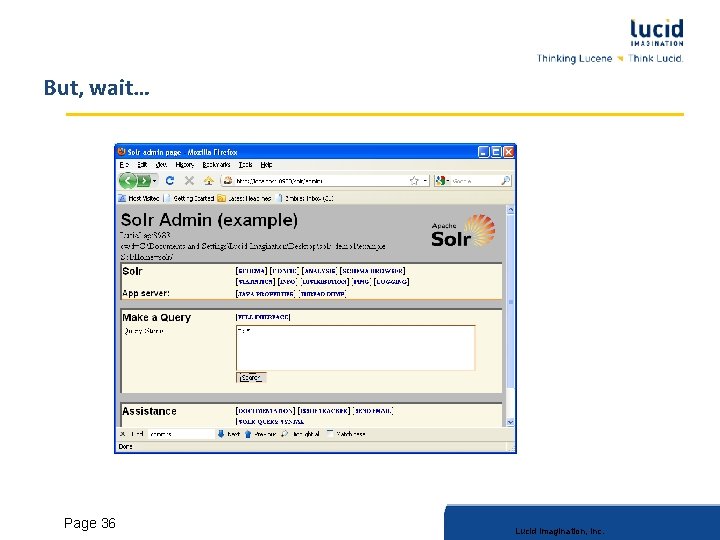Screen dimensions: 720x540
Task: Open the Tools menu
Action: [x=245, y=165]
